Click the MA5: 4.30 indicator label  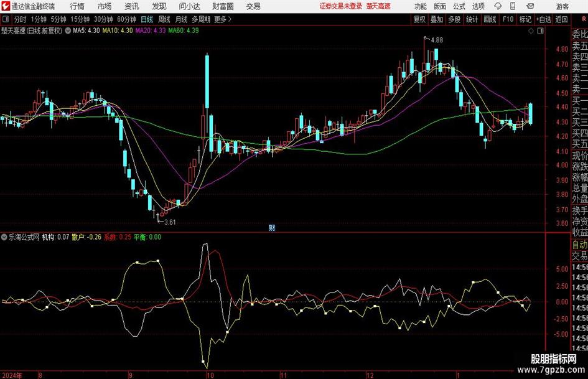(86, 30)
